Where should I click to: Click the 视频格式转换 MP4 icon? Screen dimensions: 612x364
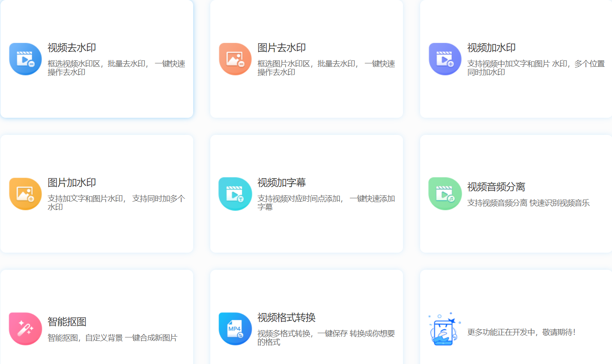tap(235, 329)
